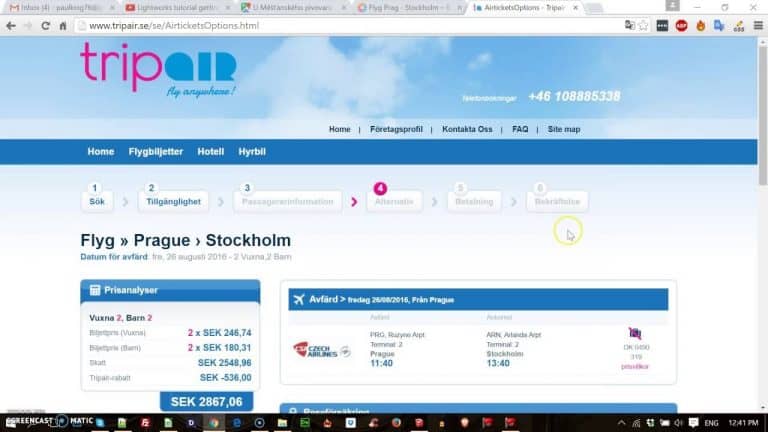Go to step 2 Tillgänglighet

tap(173, 201)
